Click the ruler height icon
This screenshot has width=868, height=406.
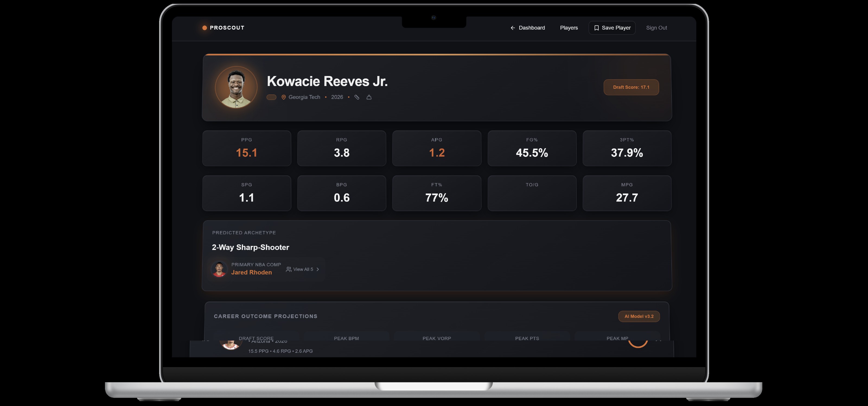pyautogui.click(x=357, y=97)
